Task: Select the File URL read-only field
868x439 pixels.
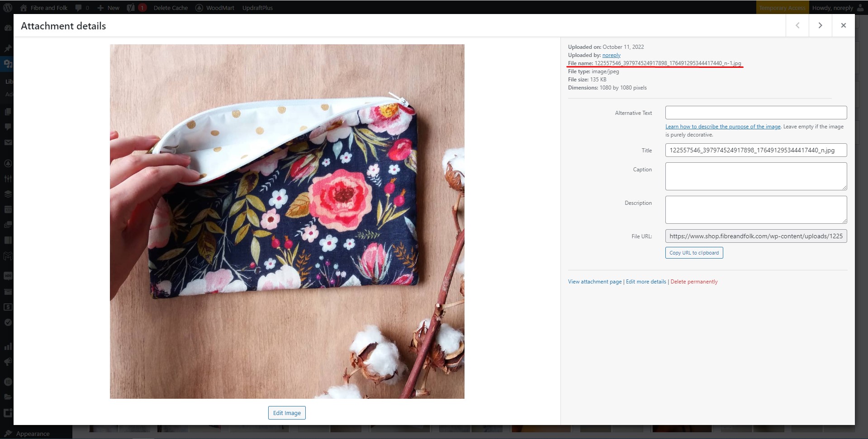Action: point(756,236)
